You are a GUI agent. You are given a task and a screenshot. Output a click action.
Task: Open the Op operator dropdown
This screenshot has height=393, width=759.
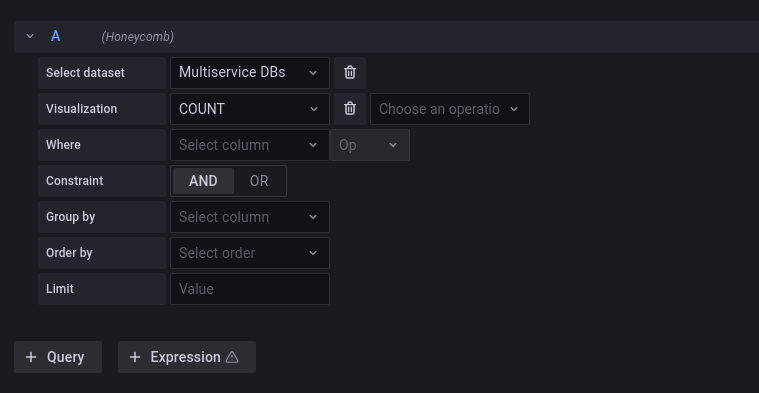click(370, 145)
